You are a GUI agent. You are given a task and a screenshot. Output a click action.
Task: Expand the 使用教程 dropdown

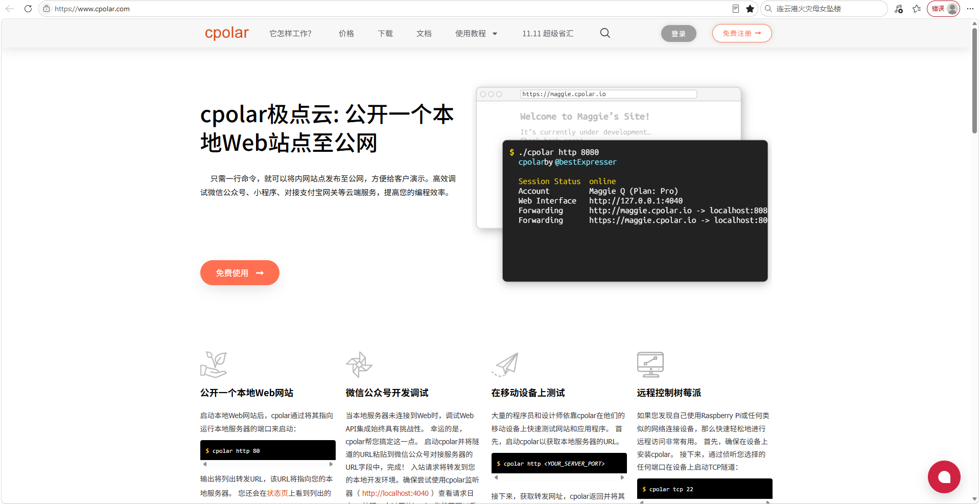pyautogui.click(x=476, y=33)
